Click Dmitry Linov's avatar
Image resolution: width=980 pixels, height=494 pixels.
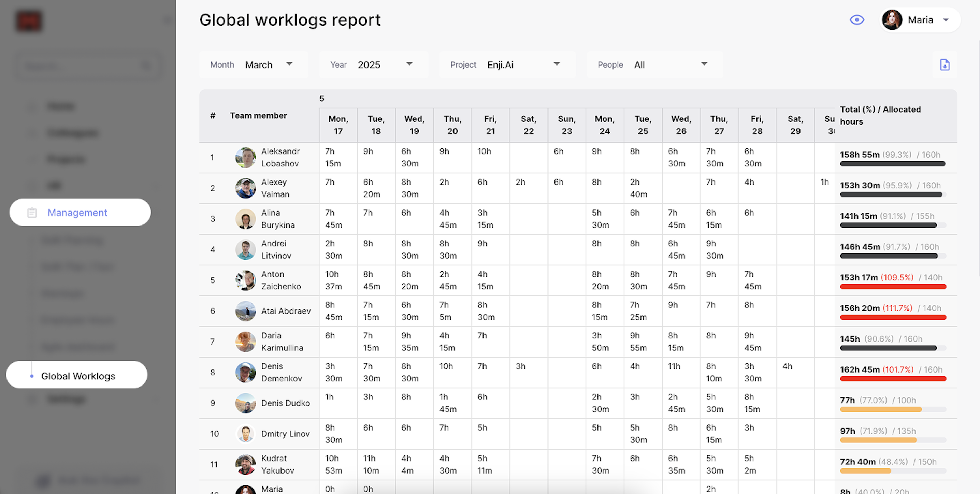point(245,434)
